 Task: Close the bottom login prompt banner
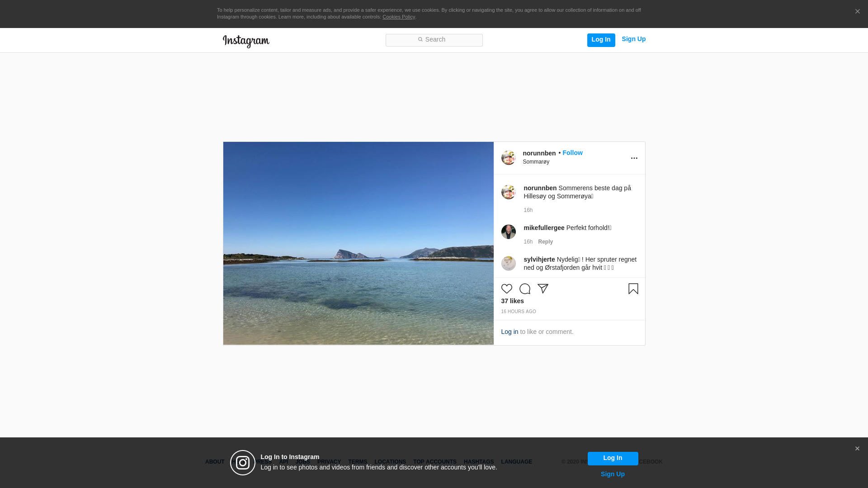click(857, 449)
